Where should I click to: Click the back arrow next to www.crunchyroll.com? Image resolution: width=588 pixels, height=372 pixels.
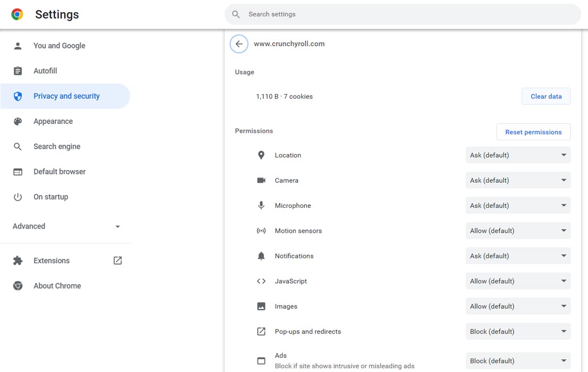click(x=239, y=44)
